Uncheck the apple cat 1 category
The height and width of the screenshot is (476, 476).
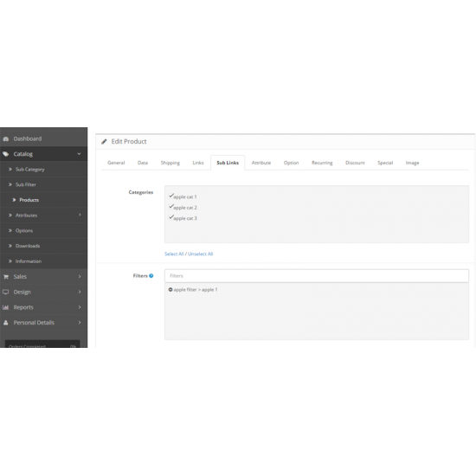pyautogui.click(x=171, y=196)
